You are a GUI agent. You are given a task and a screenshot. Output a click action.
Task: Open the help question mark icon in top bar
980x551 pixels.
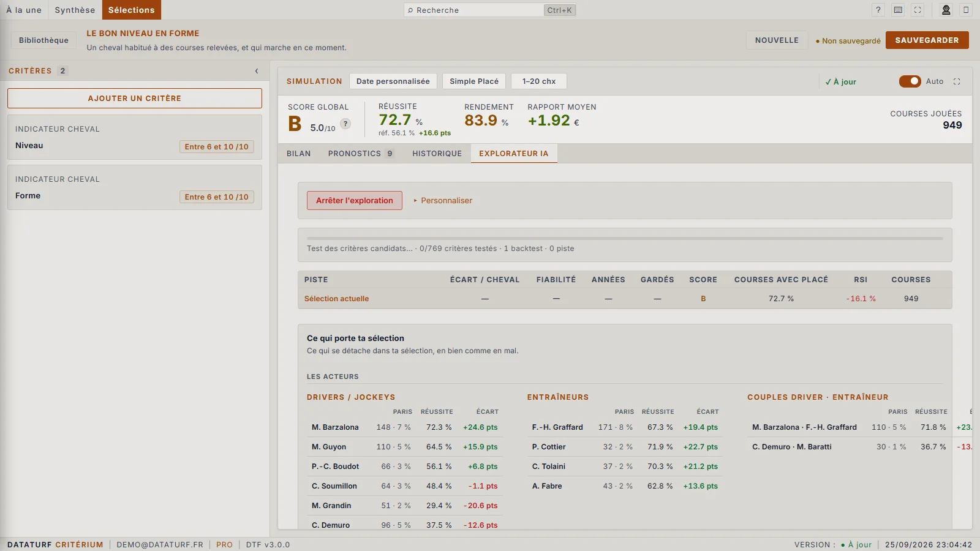click(878, 10)
